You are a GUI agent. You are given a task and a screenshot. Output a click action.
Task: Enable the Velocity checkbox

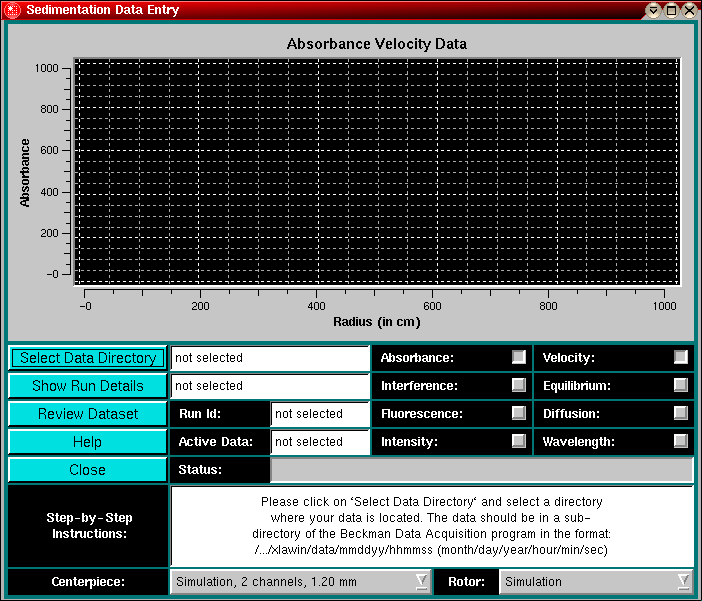(680, 357)
